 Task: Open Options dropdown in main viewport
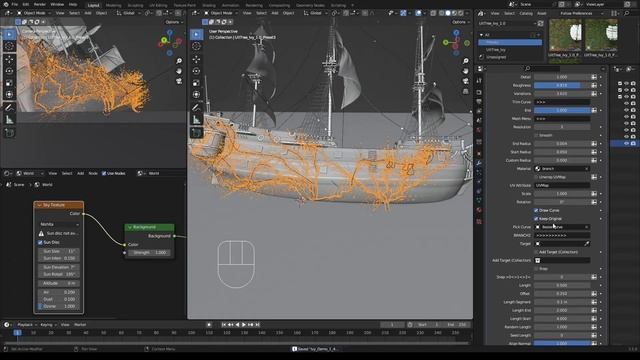(460, 22)
